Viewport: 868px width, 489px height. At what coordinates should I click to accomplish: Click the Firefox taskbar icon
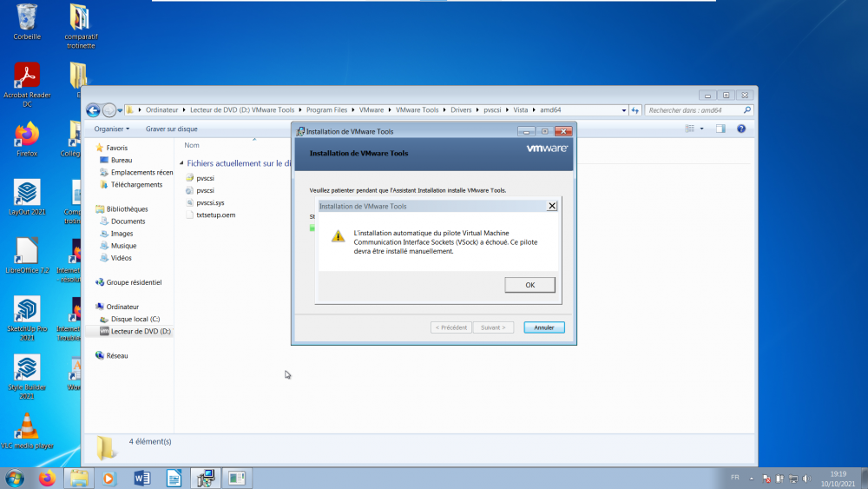47,478
